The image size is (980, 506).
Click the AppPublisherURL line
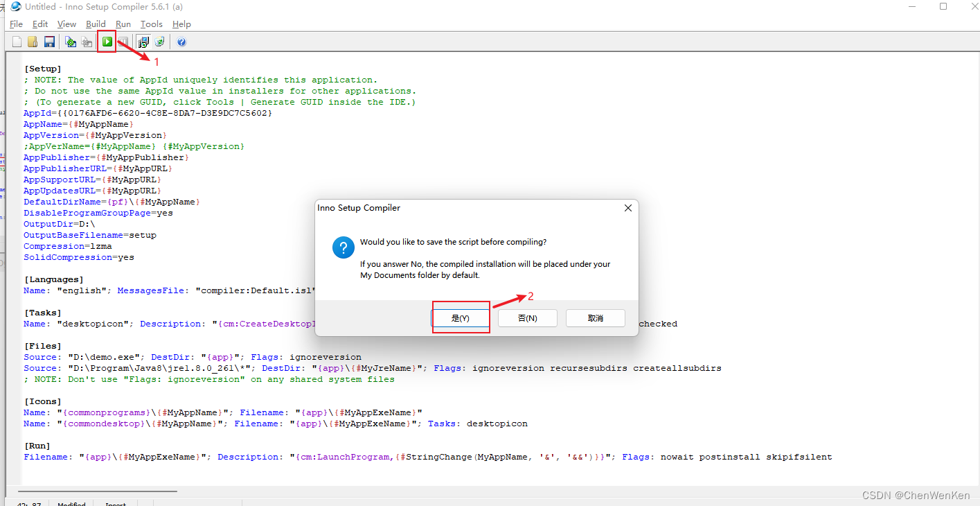tap(98, 168)
